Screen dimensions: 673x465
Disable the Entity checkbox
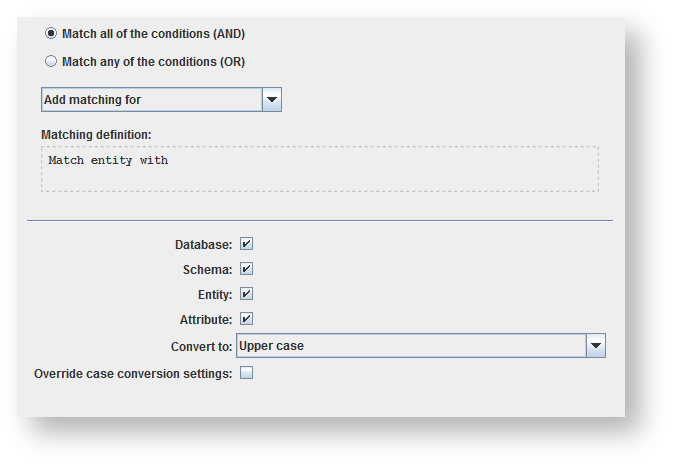(246, 294)
